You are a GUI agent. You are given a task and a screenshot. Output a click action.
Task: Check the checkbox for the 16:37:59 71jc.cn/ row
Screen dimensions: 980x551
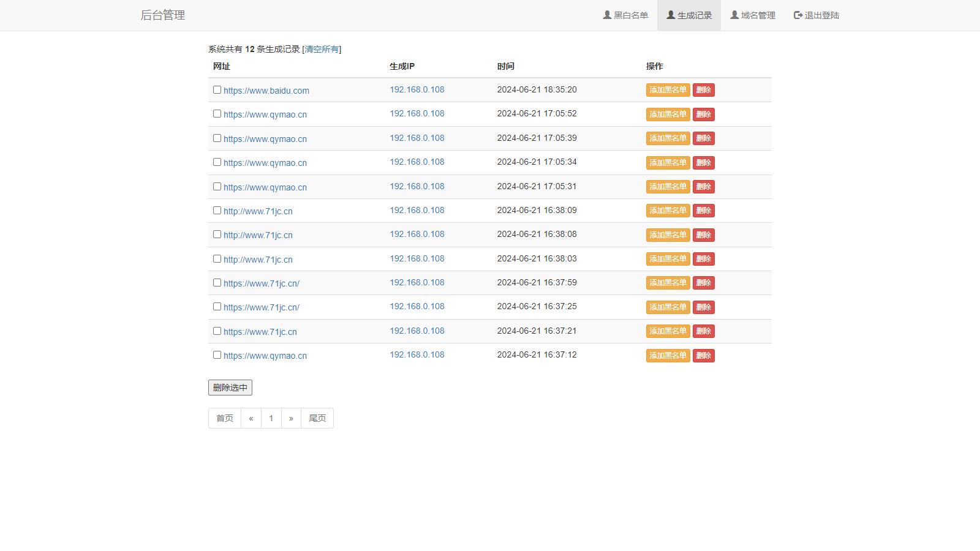click(x=217, y=282)
